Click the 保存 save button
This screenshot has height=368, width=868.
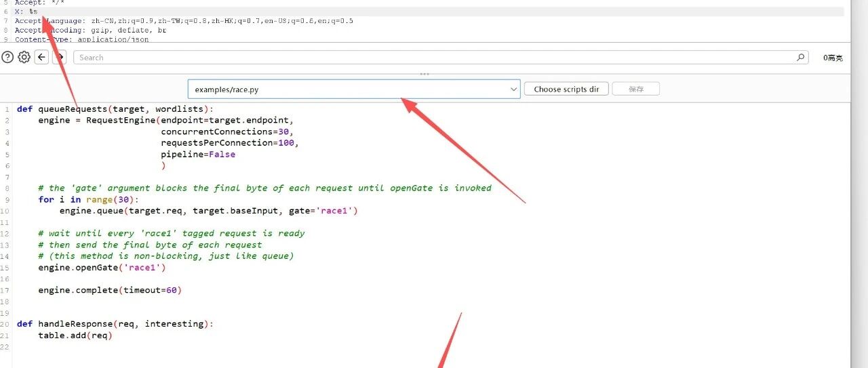635,89
